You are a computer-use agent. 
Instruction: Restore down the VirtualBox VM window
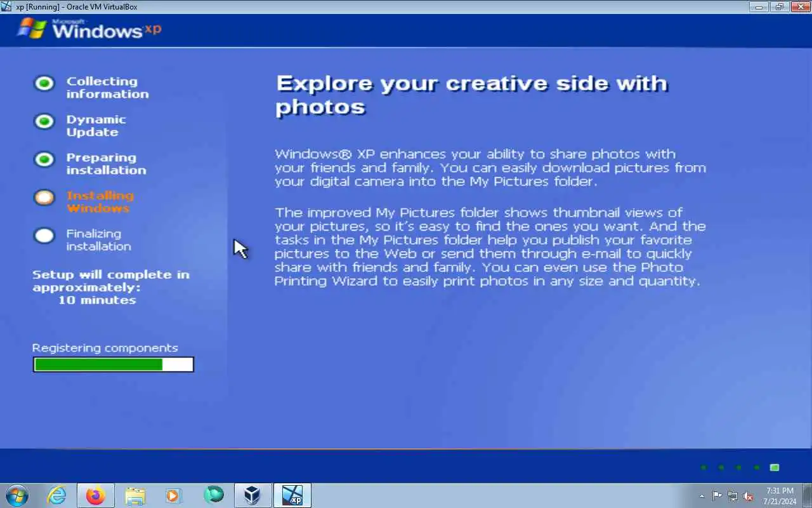pos(779,7)
